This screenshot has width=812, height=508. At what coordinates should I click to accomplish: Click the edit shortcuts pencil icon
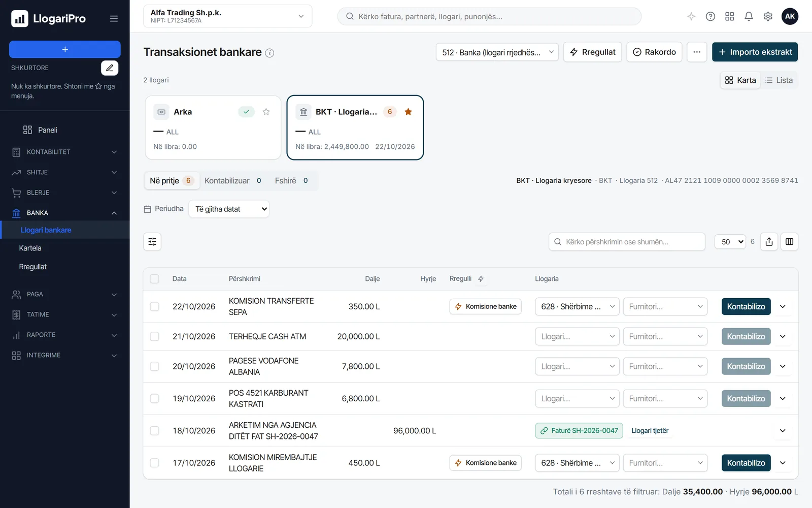110,68
